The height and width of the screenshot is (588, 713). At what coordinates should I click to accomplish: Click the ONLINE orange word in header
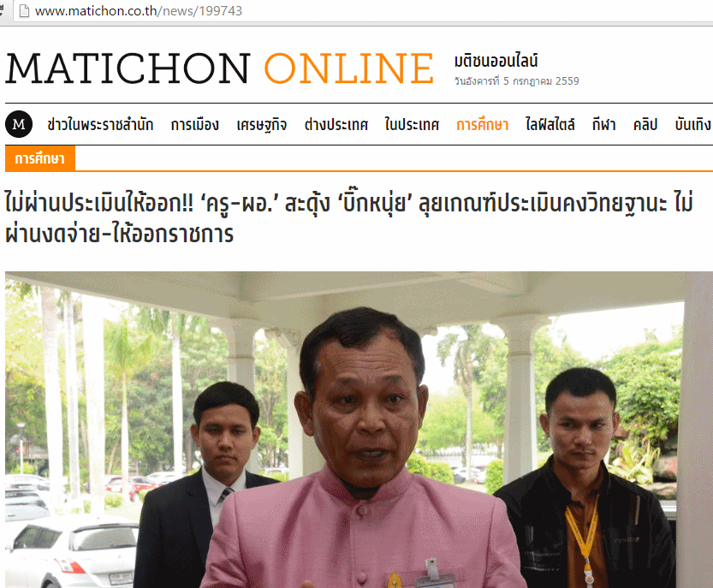(349, 68)
